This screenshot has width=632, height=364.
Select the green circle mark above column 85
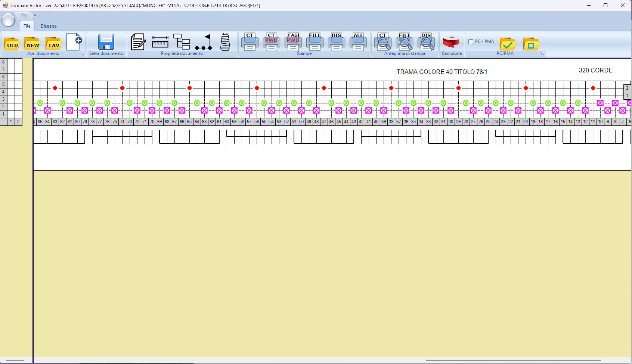pos(40,103)
